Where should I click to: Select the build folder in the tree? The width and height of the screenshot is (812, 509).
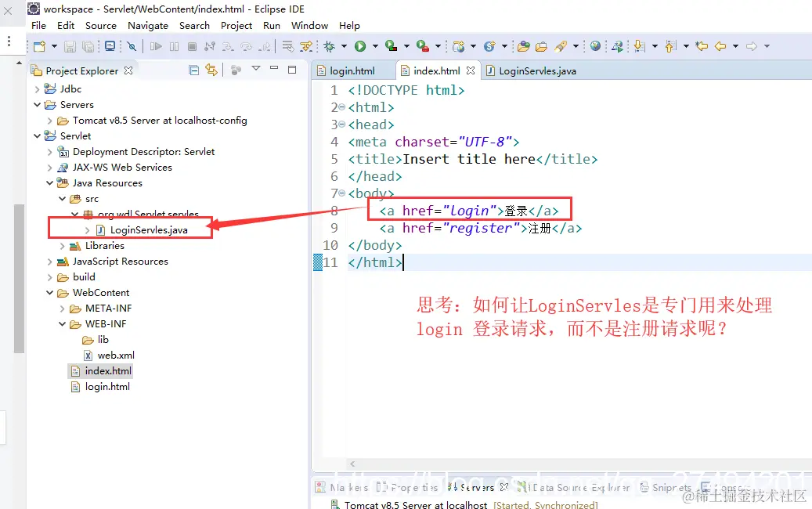pos(84,277)
